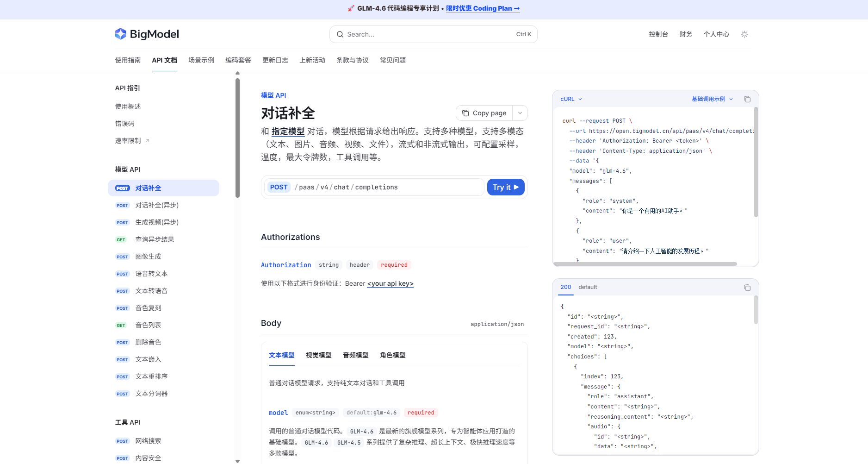Open the 限时优惠 Coding Plan banner link
The image size is (868, 464).
(483, 8)
